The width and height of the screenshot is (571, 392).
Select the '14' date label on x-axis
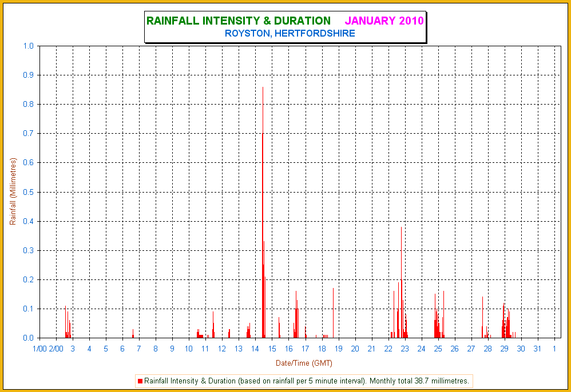[x=255, y=349]
